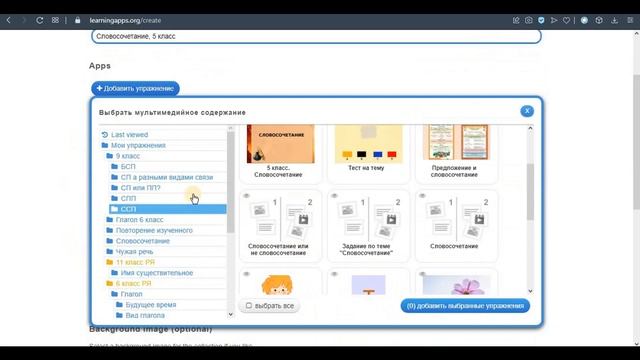640x360 pixels.
Task: Open the 'СПП' folder
Action: point(128,198)
